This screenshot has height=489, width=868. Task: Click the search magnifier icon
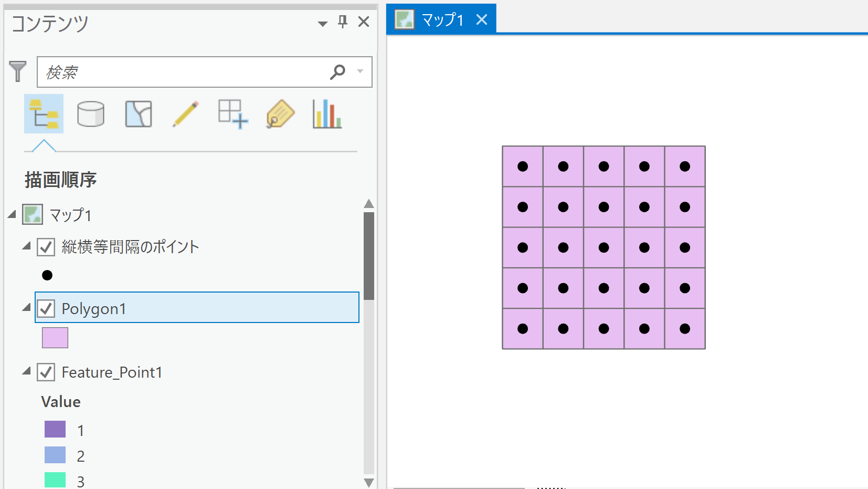pos(338,71)
